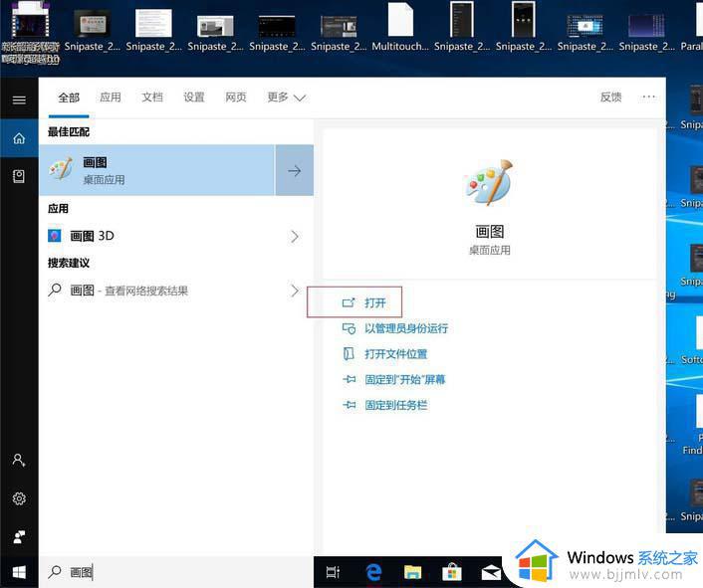Choose 固定到"开始"屏幕
This screenshot has width=703, height=588.
click(x=393, y=379)
